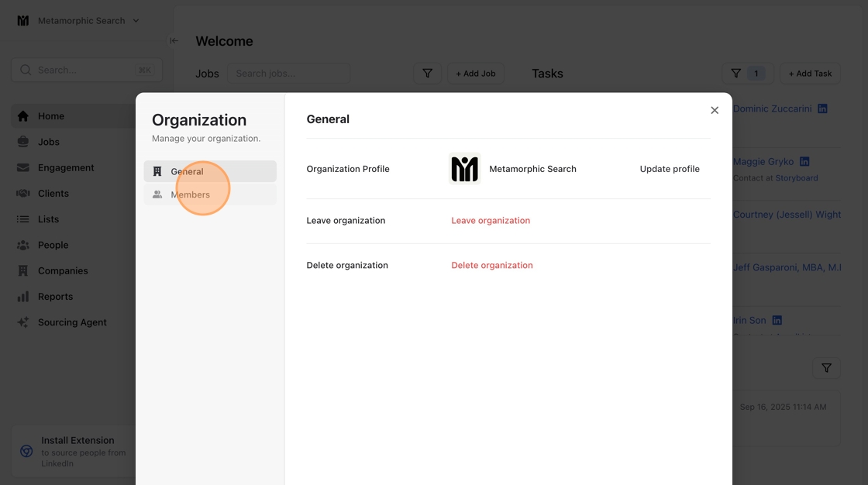868x485 pixels.
Task: Collapse the sidebar with arrow icon
Action: (174, 41)
